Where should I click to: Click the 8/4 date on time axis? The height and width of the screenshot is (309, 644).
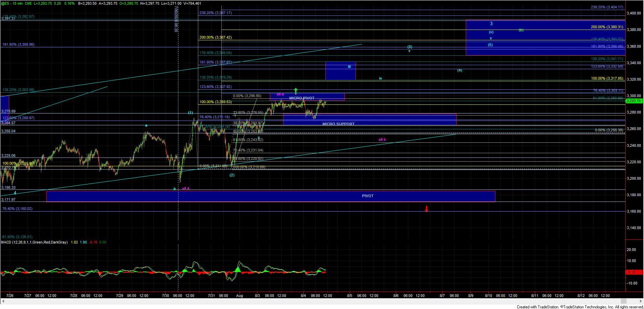(303, 296)
